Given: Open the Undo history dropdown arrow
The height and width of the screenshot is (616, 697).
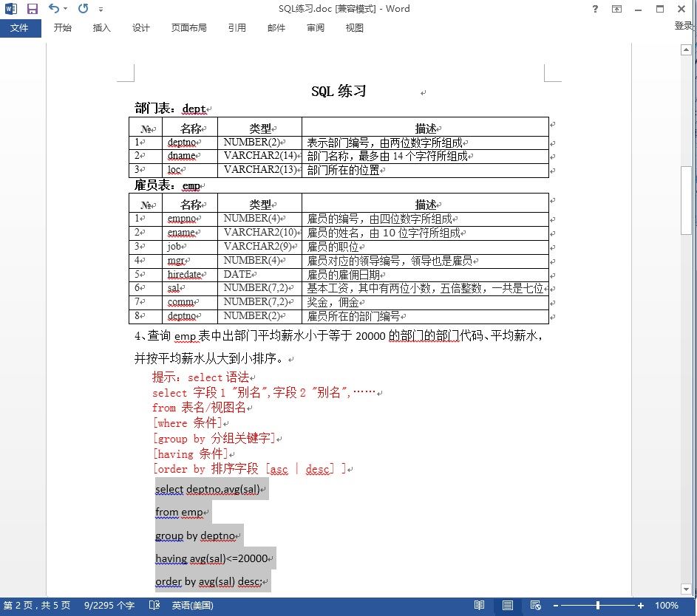Looking at the screenshot, I should (x=65, y=8).
